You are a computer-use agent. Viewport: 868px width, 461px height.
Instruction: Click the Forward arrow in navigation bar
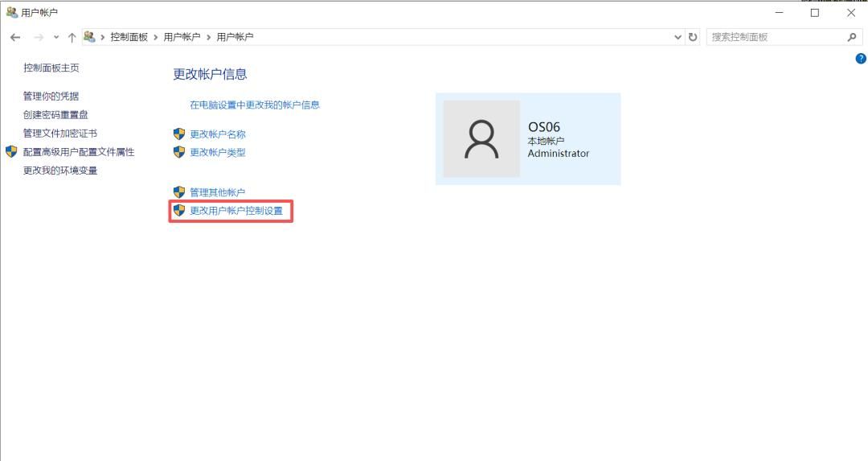click(38, 37)
